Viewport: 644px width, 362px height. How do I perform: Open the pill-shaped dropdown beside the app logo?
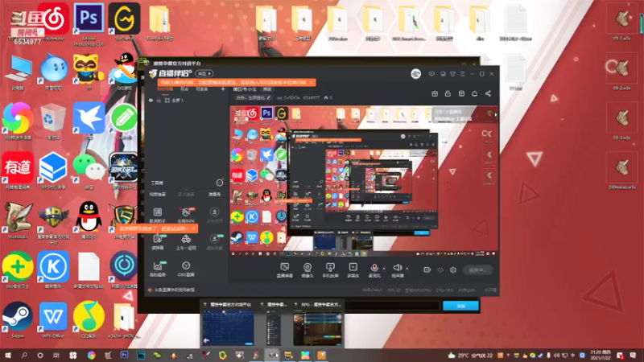click(x=204, y=73)
